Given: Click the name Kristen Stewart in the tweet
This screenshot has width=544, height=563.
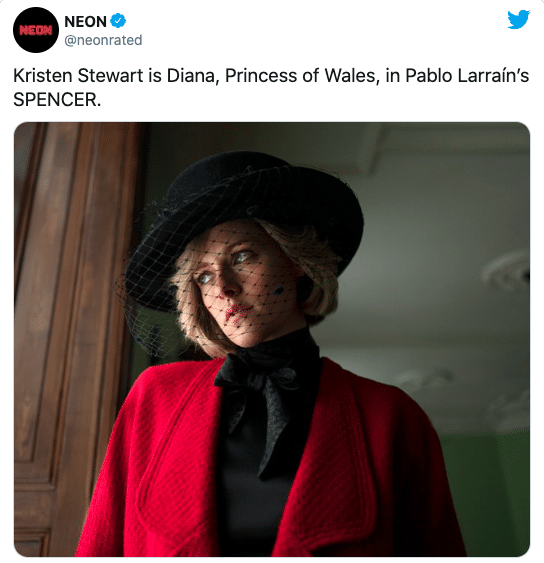Looking at the screenshot, I should [78, 76].
